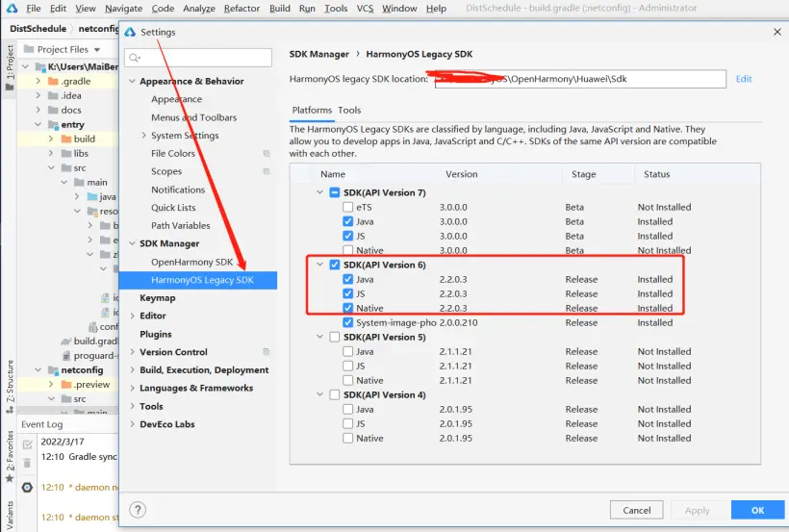Click the DevEco Studio logo in menu bar
789x532 pixels.
pos(13,8)
